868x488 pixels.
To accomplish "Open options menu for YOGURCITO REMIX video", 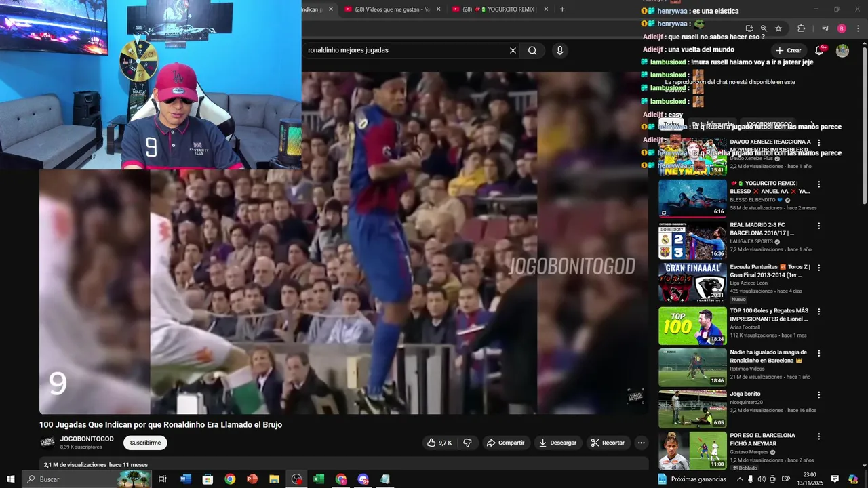I will [818, 184].
